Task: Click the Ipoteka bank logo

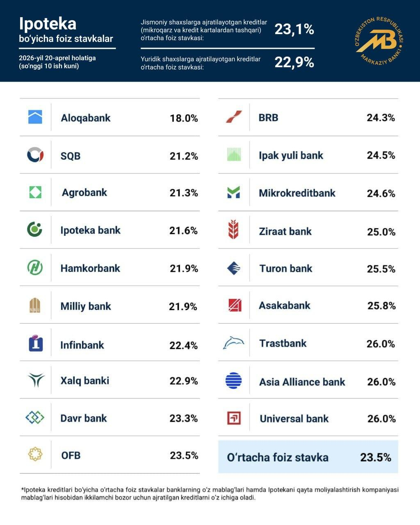Action: pyautogui.click(x=35, y=230)
